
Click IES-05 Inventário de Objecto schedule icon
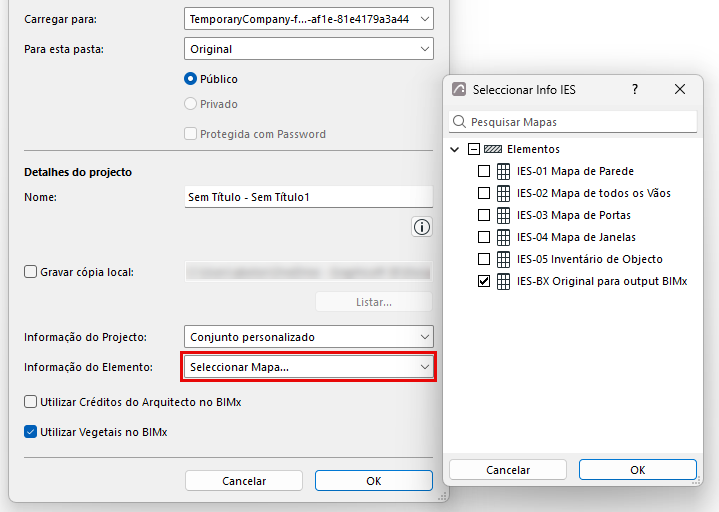(503, 259)
